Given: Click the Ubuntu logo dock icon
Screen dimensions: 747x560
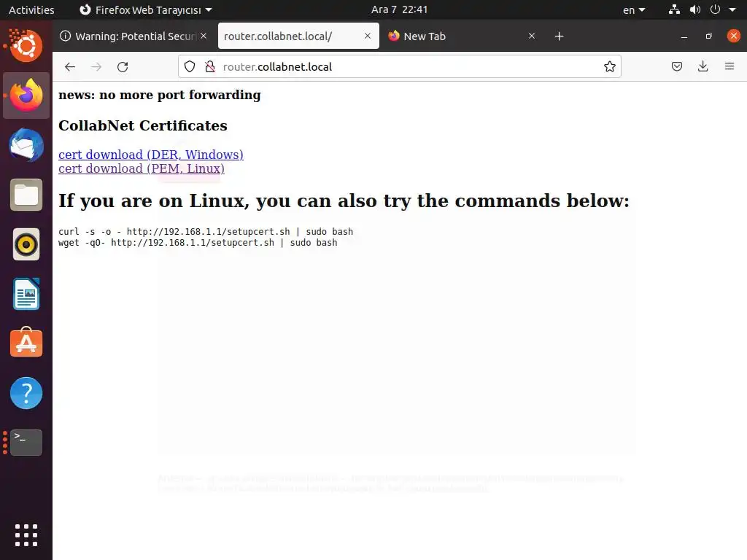Looking at the screenshot, I should click(x=26, y=46).
